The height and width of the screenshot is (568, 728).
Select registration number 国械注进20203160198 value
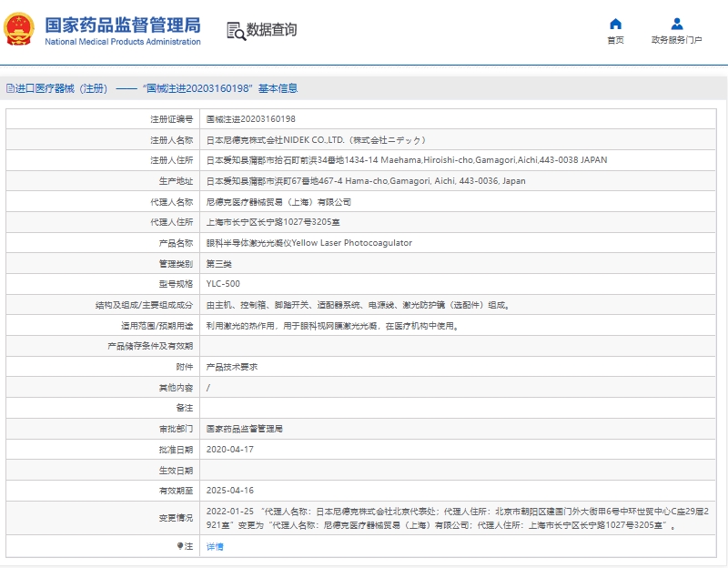[251, 119]
